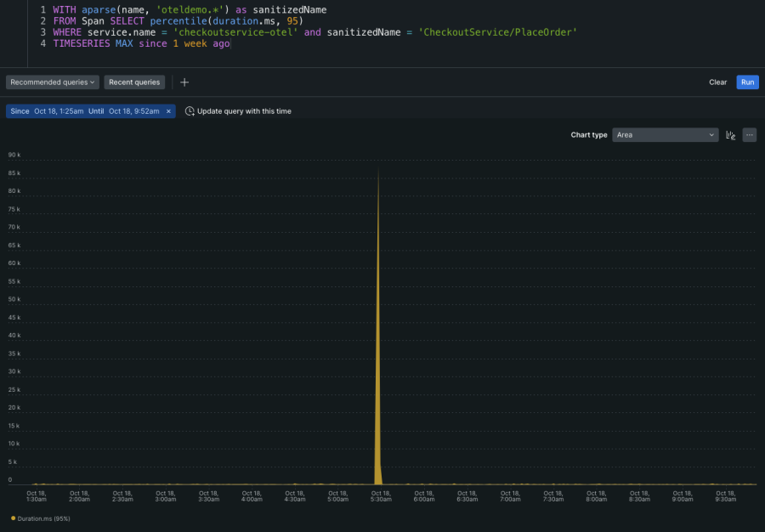Clear the query editor
Viewport: 765px width, 532px height.
(x=717, y=82)
